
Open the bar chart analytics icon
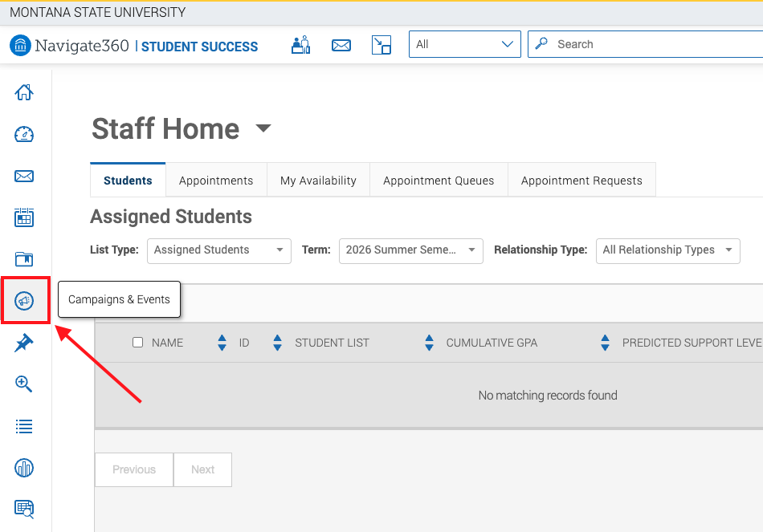click(x=24, y=468)
